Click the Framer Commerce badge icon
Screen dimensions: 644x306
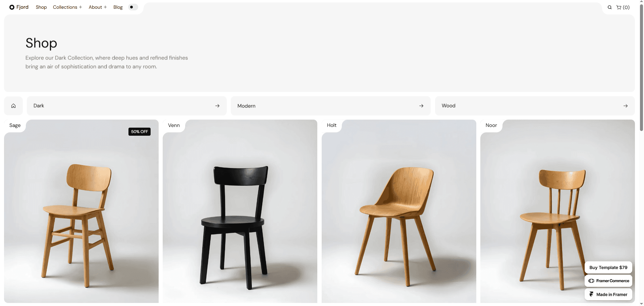(x=591, y=281)
